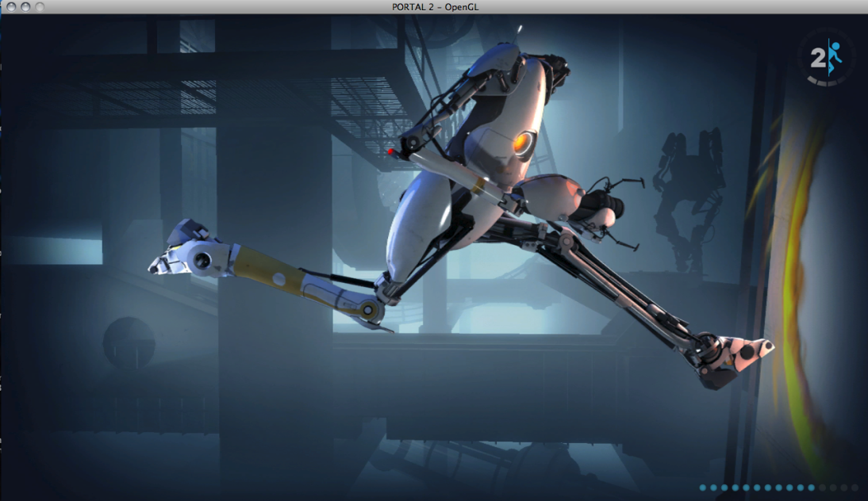Close the PORTAL 2 - OpenGL window
Image resolution: width=868 pixels, height=501 pixels.
coord(11,6)
